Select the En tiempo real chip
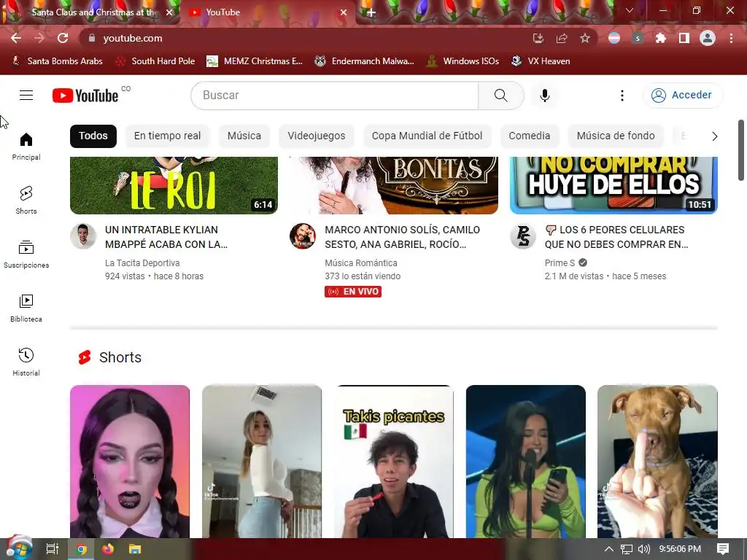Screen dimensions: 747x560 point(167,136)
